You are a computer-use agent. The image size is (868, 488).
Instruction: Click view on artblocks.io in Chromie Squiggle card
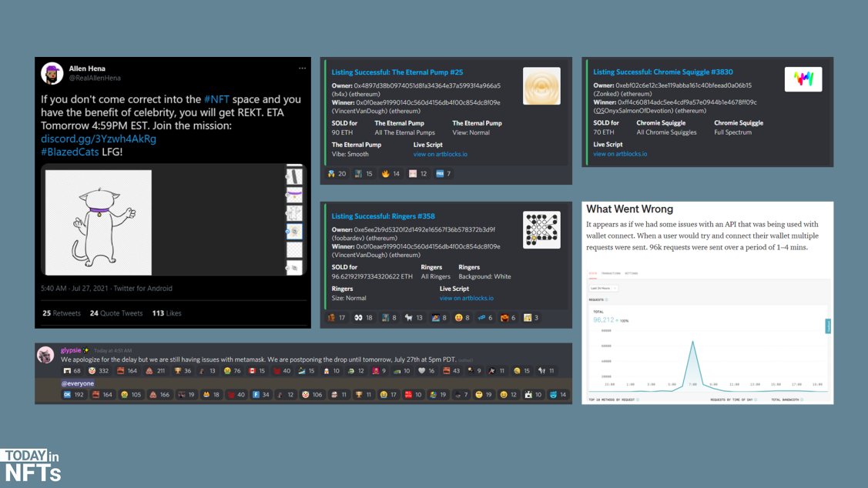[620, 154]
